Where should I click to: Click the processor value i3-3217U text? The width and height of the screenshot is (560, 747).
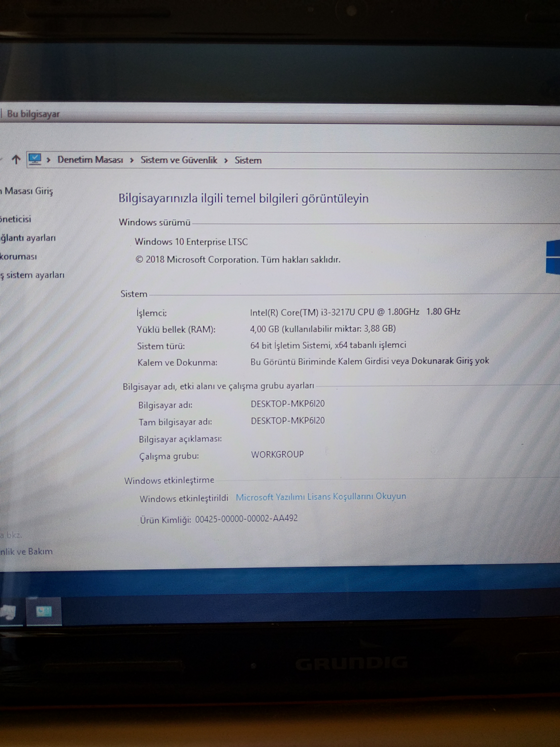tap(355, 312)
